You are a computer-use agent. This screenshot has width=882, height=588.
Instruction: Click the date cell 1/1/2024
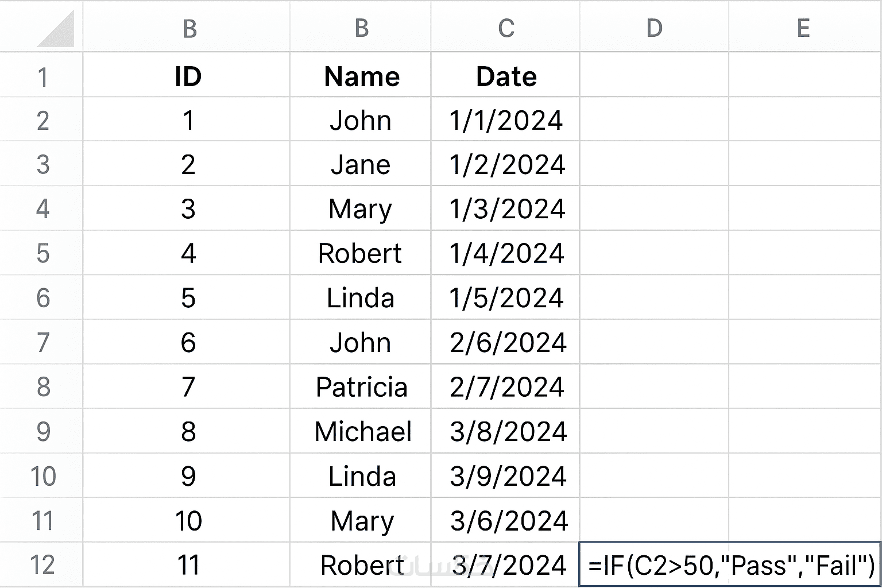tap(506, 121)
